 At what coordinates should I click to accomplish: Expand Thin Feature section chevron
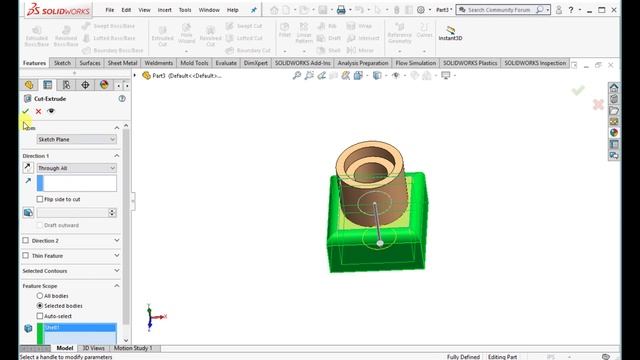pos(117,256)
